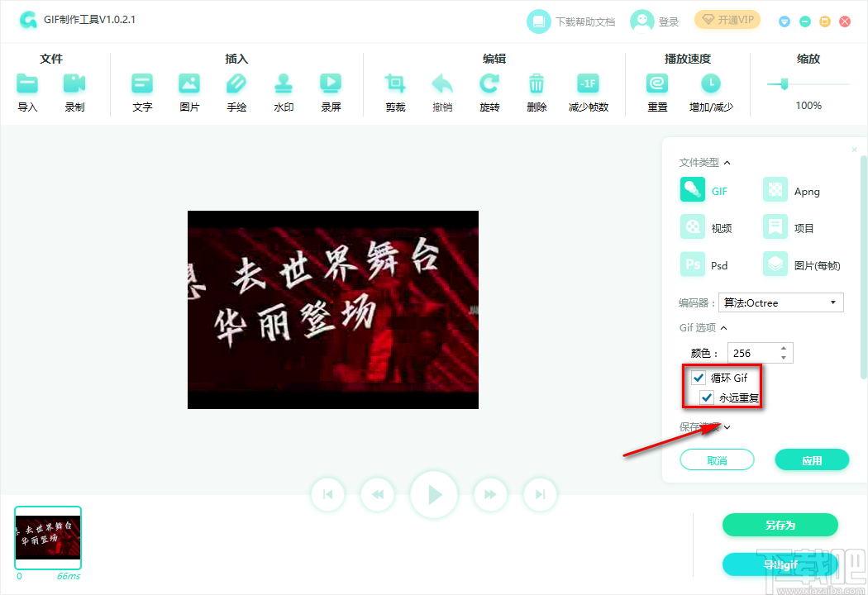Select the 文字 (text) insert tool
The width and height of the screenshot is (868, 595).
(141, 87)
